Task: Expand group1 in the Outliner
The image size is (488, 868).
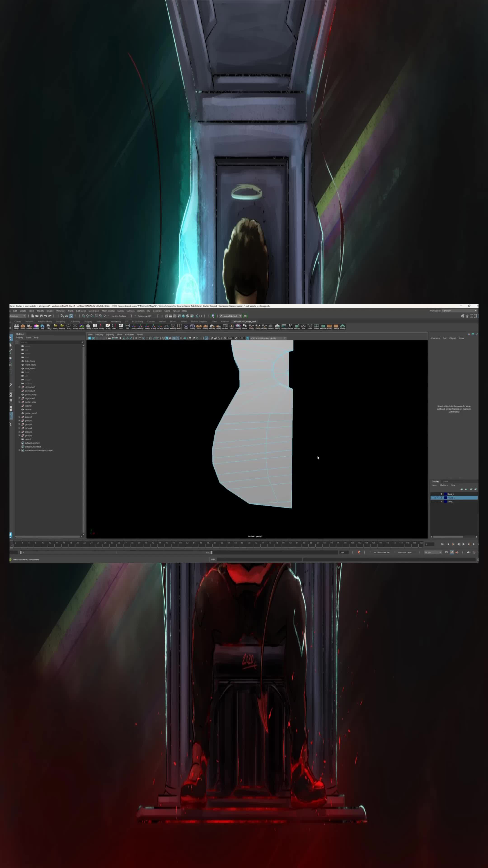Action: click(19, 417)
